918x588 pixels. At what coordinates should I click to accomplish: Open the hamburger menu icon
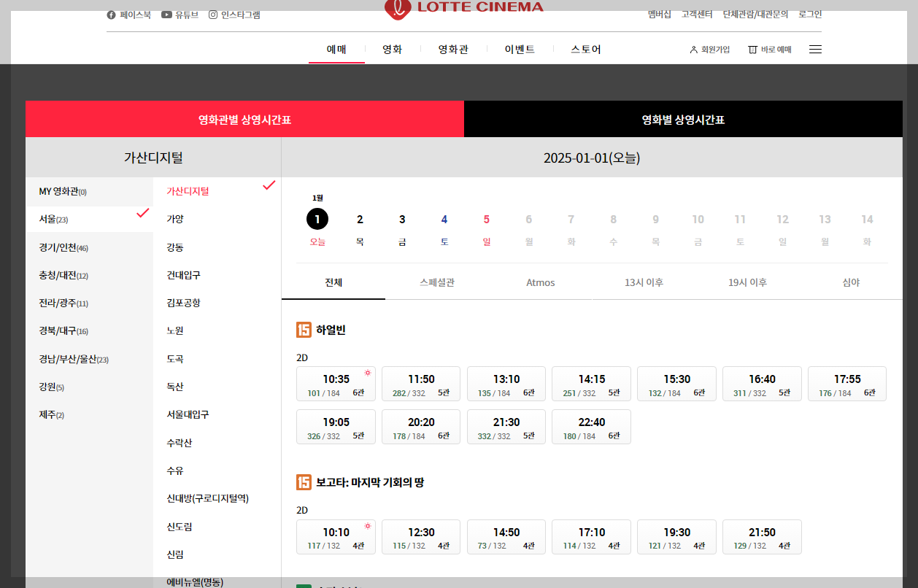tap(816, 50)
